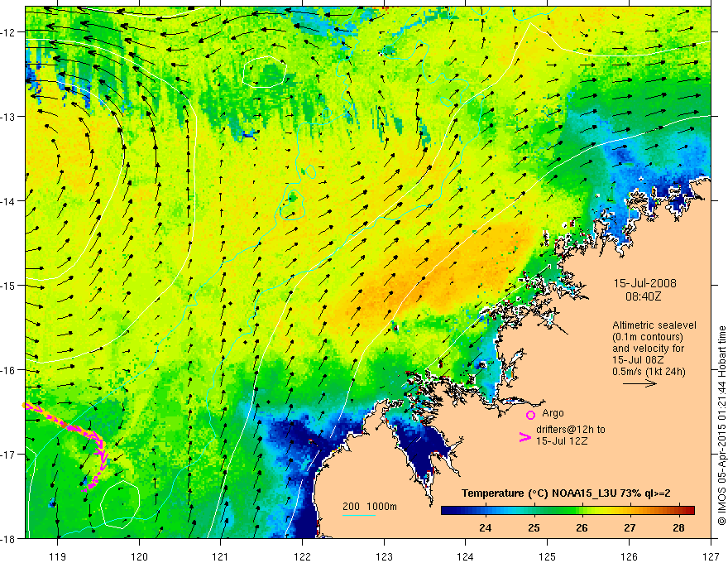Click the -14 latitude axis label
728x563 pixels.
[9, 201]
